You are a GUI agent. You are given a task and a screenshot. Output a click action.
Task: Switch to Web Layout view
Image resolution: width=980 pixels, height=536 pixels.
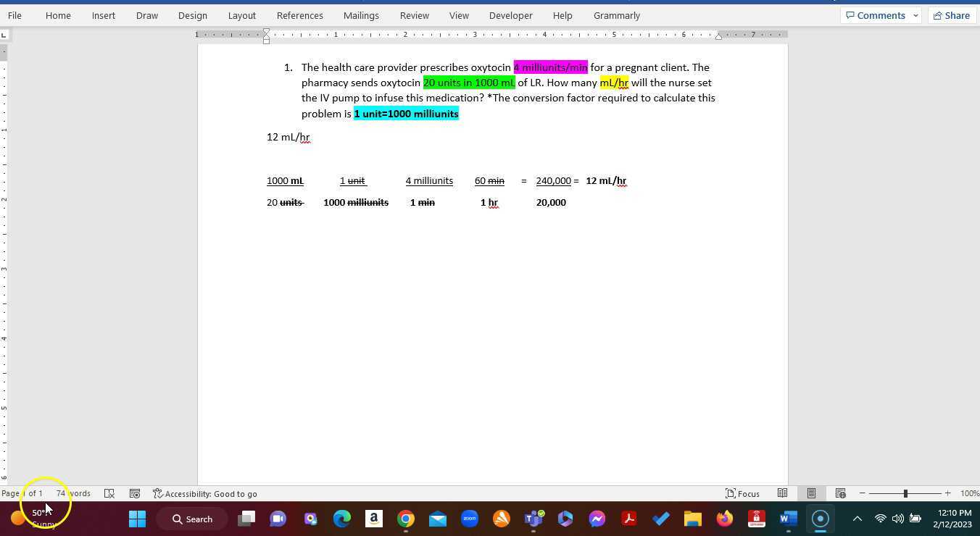tap(841, 493)
